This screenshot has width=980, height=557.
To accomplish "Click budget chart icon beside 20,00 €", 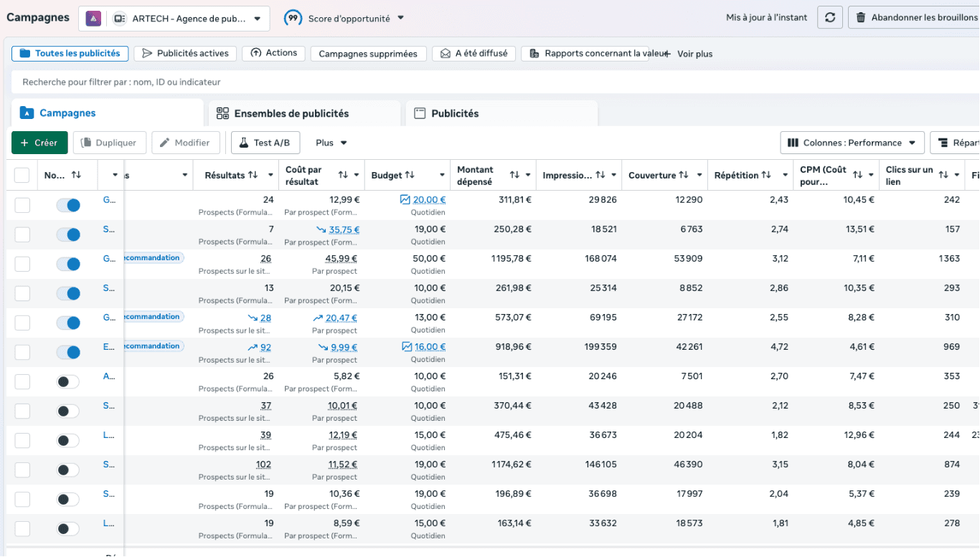I will [405, 200].
